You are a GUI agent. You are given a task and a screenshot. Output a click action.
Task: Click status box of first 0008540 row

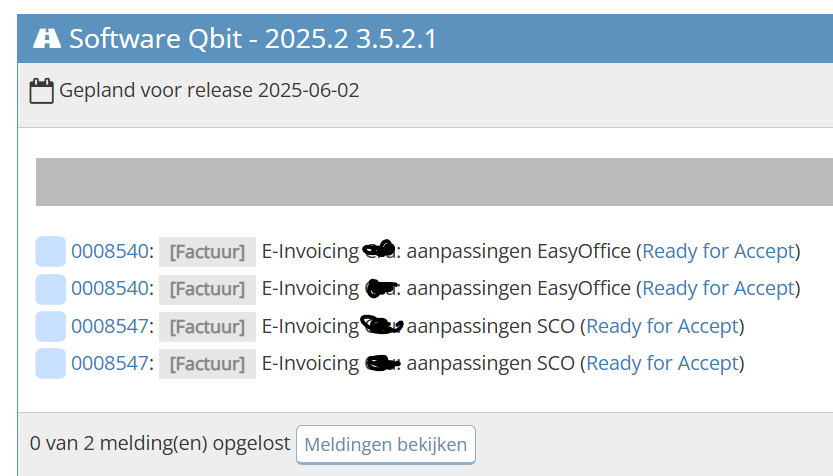coord(50,251)
